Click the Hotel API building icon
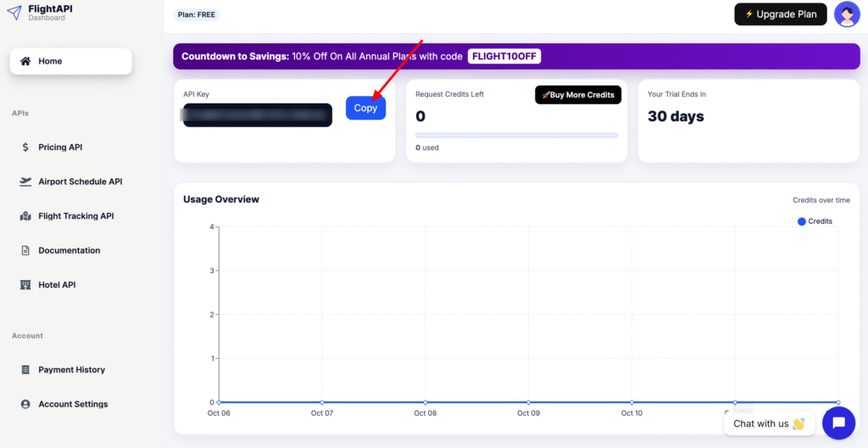The height and width of the screenshot is (448, 868). click(25, 285)
